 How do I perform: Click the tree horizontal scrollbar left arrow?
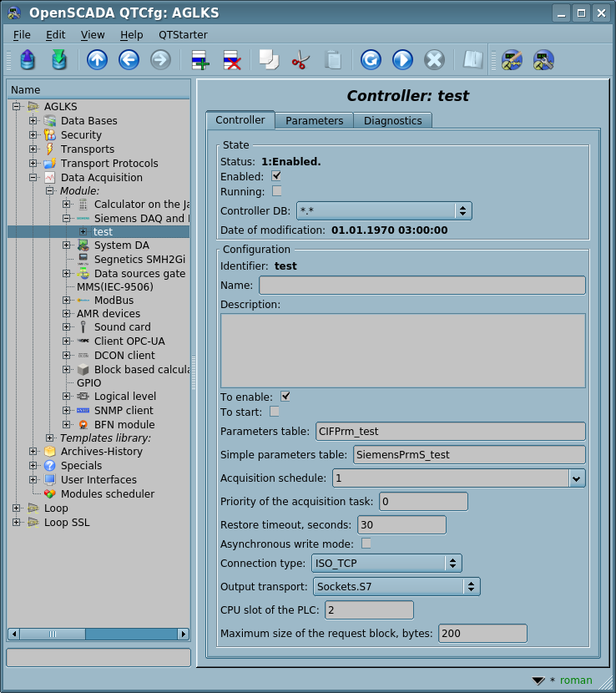(13, 634)
